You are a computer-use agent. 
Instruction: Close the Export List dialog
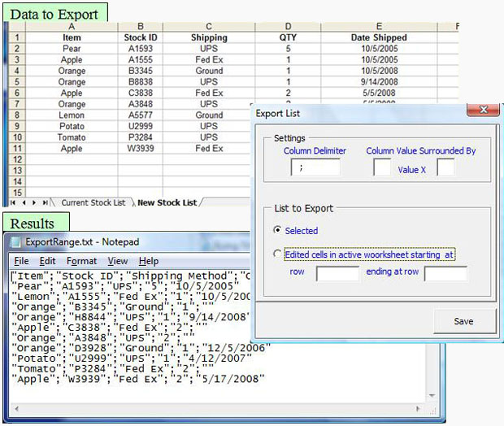point(483,111)
